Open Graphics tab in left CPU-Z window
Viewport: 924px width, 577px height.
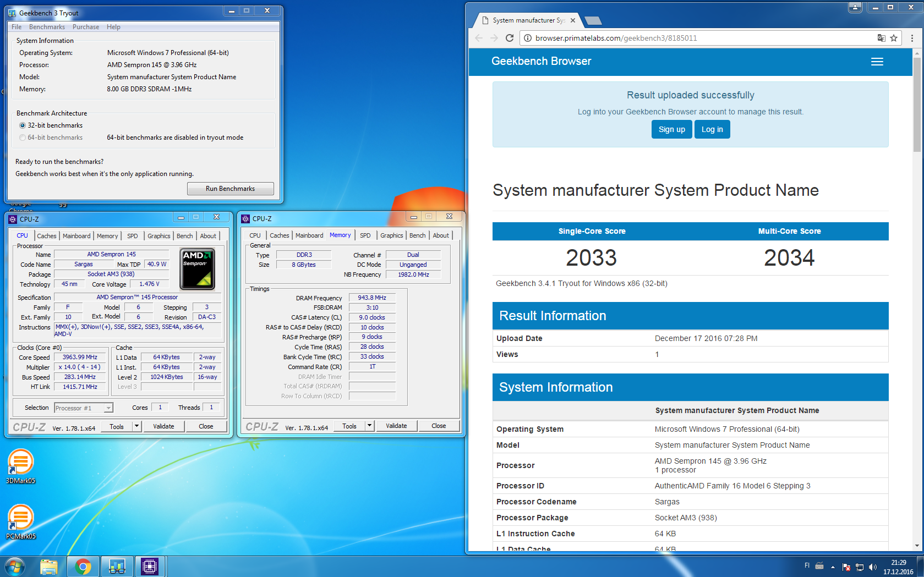pos(159,236)
